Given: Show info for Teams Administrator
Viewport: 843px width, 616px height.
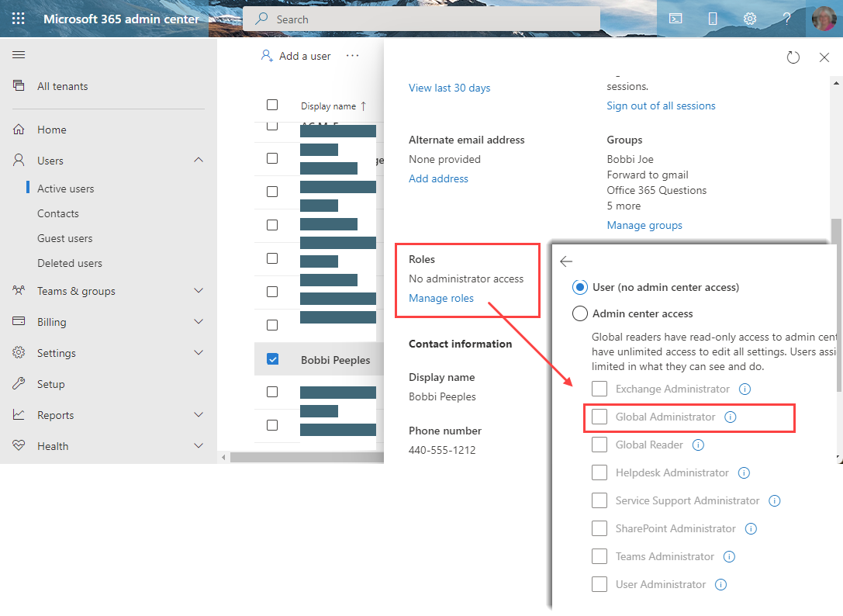Looking at the screenshot, I should (x=729, y=557).
